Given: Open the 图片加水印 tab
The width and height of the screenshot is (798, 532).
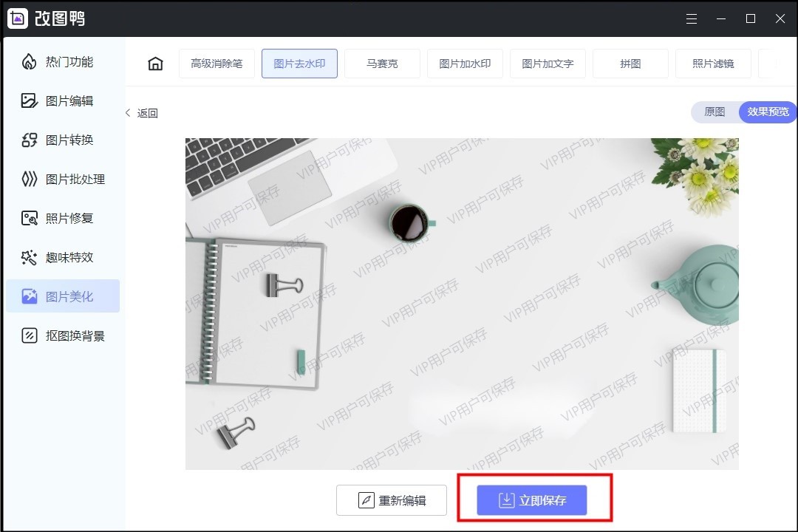Looking at the screenshot, I should (465, 64).
